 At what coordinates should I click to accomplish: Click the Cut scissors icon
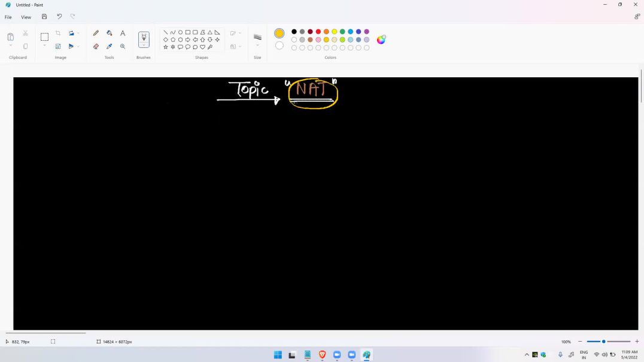[x=26, y=33]
